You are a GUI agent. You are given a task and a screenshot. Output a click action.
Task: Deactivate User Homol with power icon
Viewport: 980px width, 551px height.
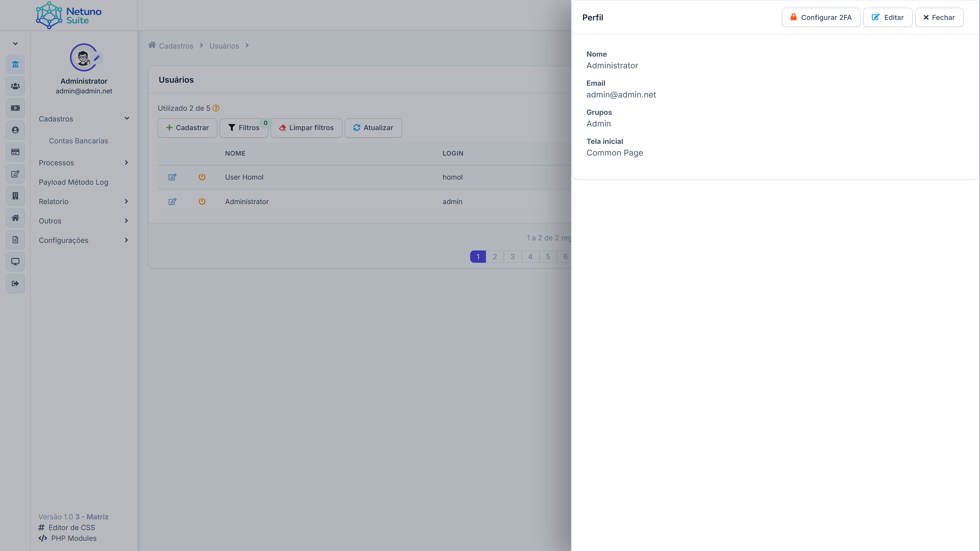202,177
